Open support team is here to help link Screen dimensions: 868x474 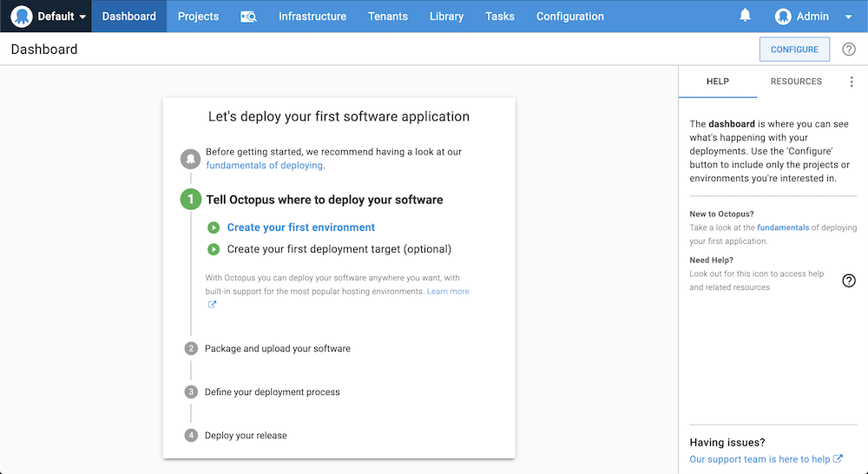(759, 459)
